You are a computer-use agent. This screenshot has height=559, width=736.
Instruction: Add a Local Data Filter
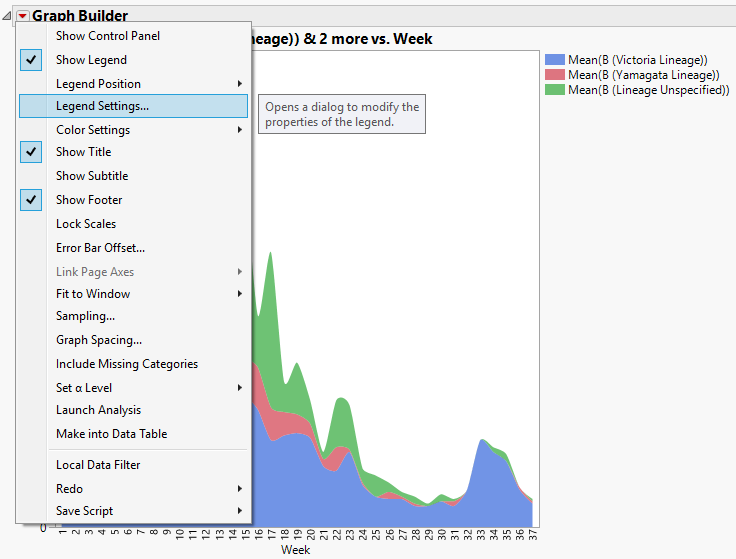tap(133, 465)
